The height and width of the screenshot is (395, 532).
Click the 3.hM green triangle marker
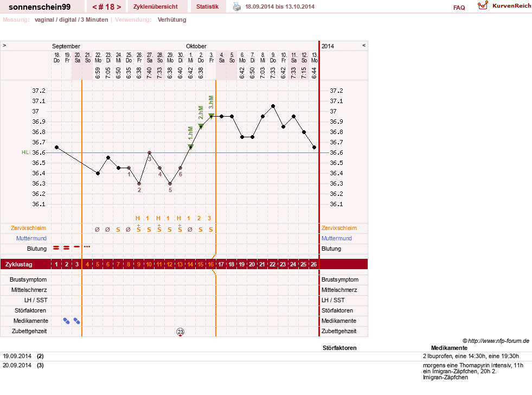[211, 116]
